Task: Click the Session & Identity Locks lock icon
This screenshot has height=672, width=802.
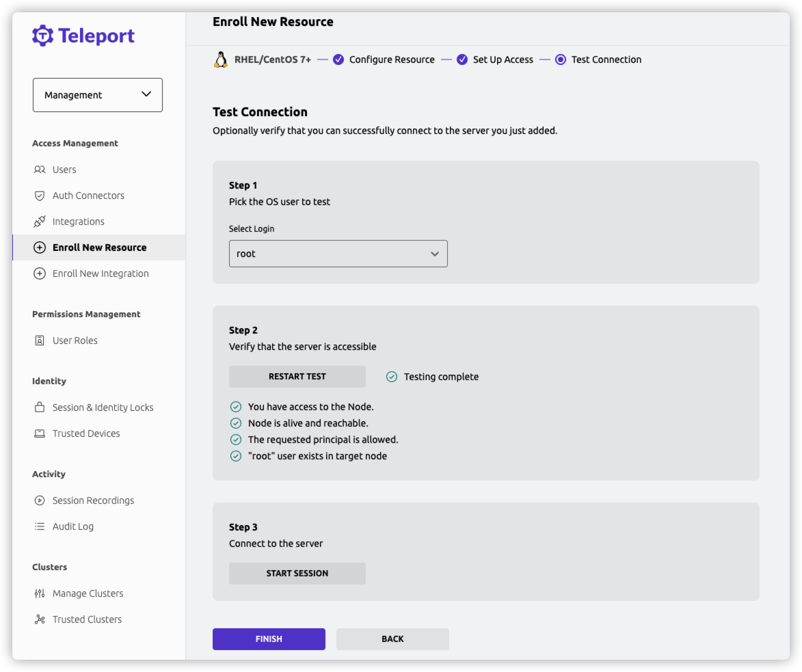Action: (40, 407)
